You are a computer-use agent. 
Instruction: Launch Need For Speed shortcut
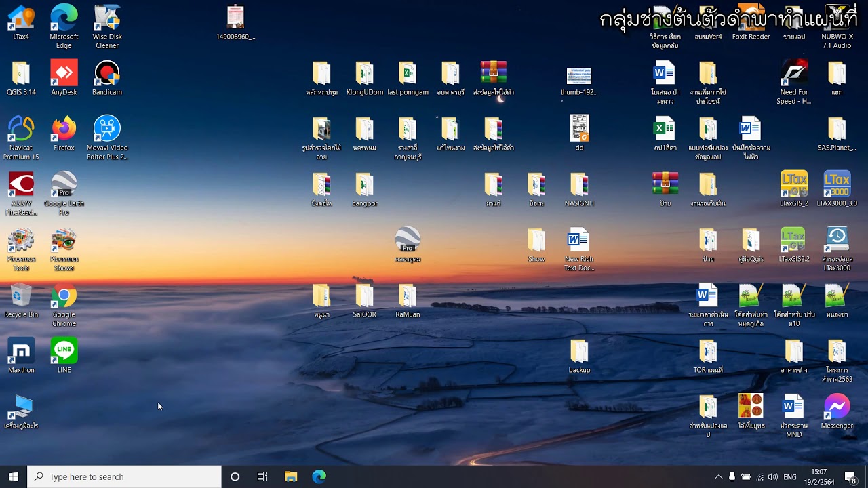pyautogui.click(x=794, y=83)
